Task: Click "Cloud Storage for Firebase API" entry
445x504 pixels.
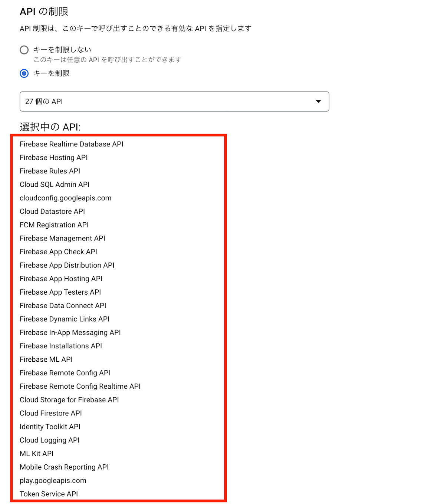Action: 69,400
